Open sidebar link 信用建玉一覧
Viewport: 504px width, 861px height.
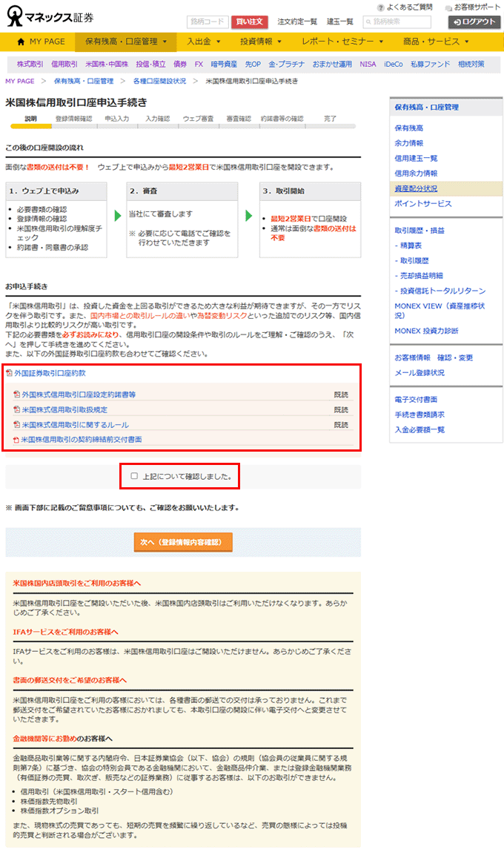click(x=416, y=159)
